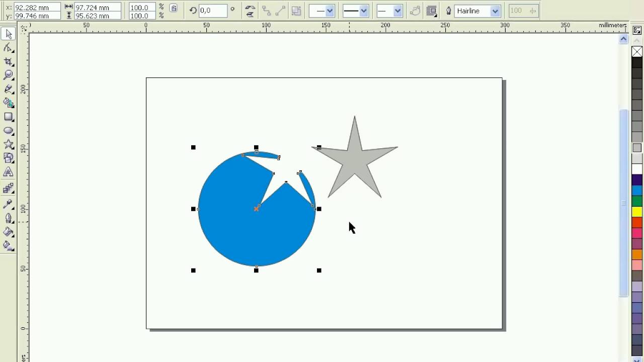Pick the blue swatch in palette

pyautogui.click(x=637, y=191)
